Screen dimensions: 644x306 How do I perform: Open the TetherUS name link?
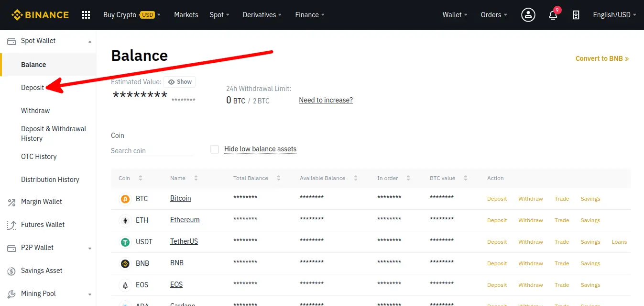[x=184, y=241]
